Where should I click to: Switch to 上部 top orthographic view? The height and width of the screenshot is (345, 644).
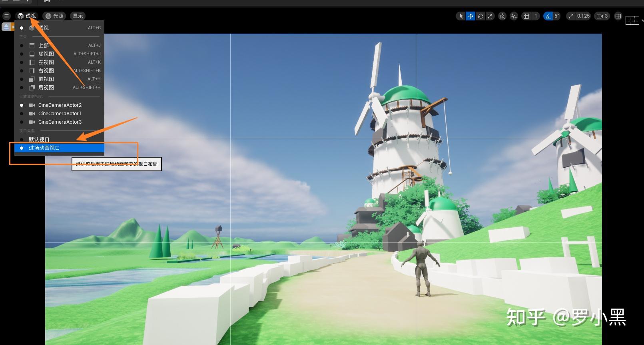click(60, 45)
